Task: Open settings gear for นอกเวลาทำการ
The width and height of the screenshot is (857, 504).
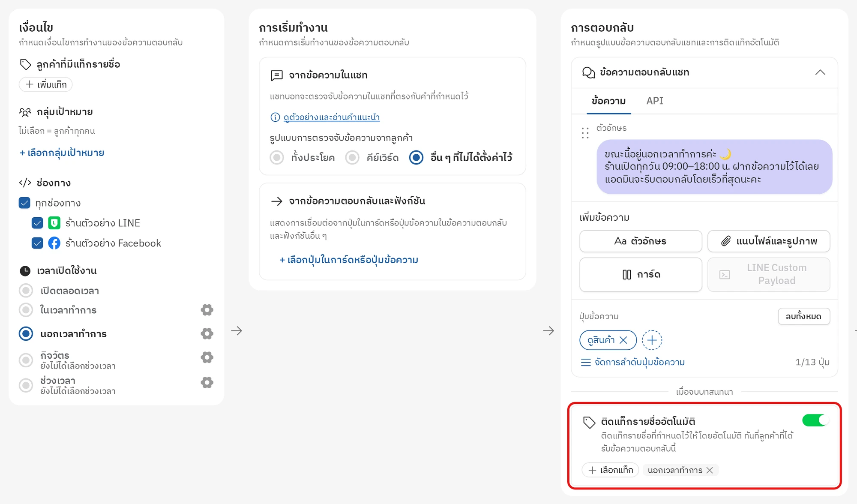Action: [x=207, y=333]
